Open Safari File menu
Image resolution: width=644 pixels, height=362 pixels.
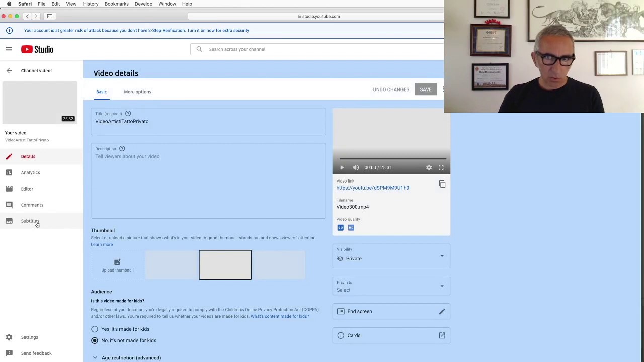click(42, 4)
